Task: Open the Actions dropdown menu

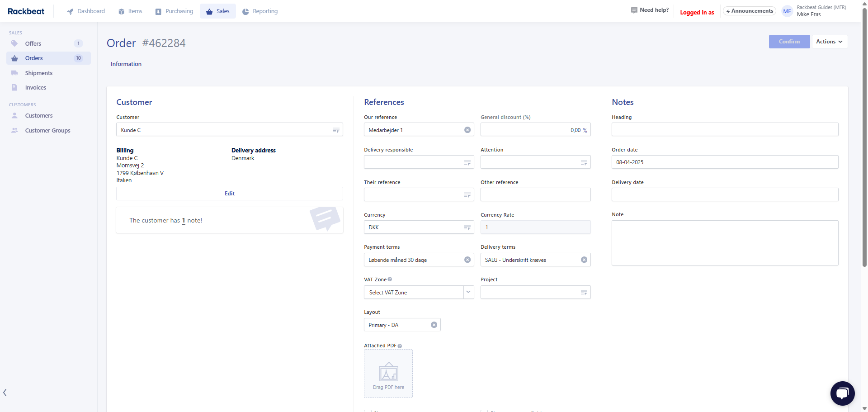Action: point(829,42)
